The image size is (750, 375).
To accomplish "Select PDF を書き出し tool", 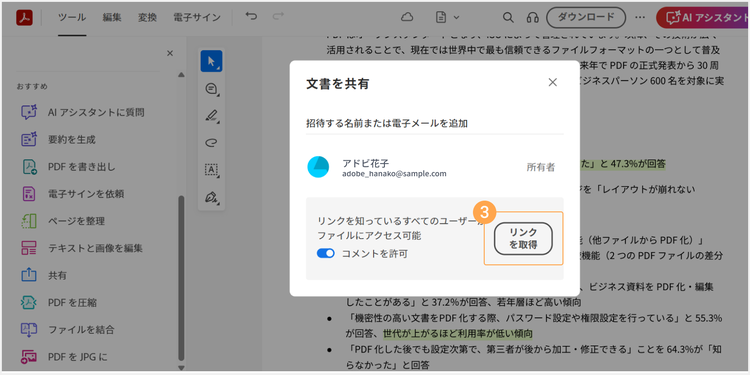I will click(x=68, y=167).
